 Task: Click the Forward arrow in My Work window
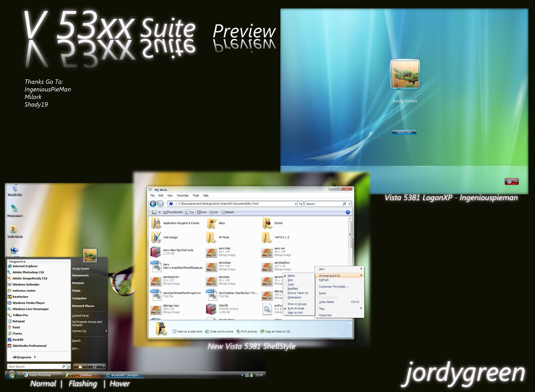coord(160,204)
